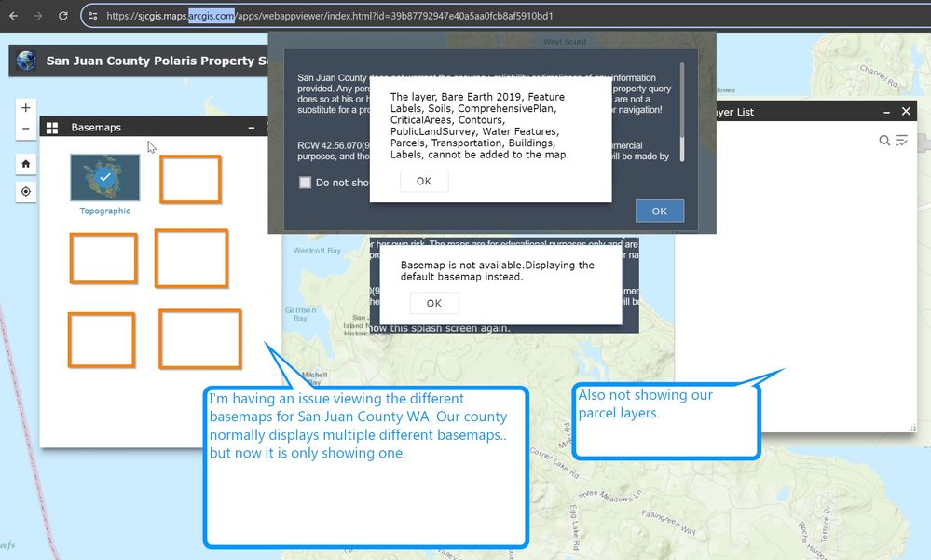This screenshot has height=560, width=931.
Task: Click the San Juan County Polaris title
Action: pyautogui.click(x=157, y=61)
